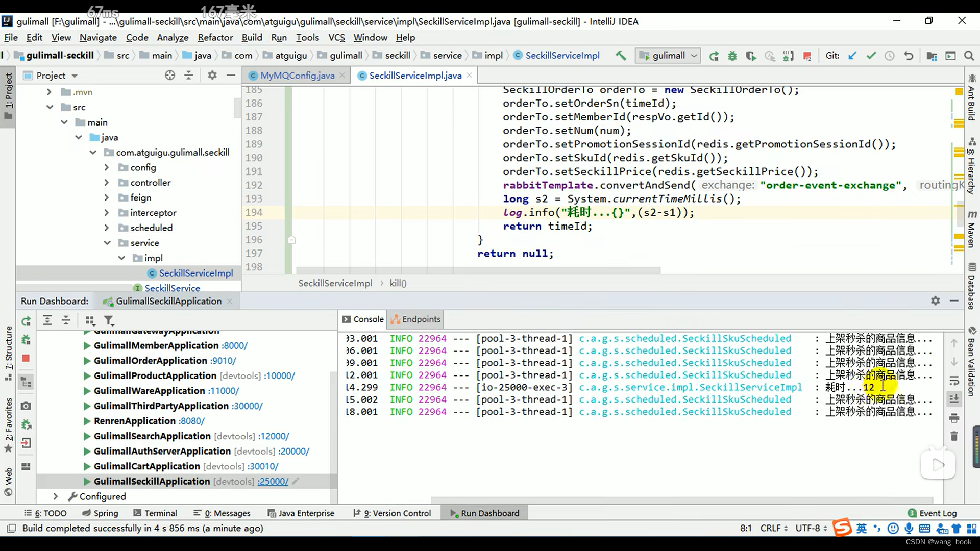Open the Refactor menu
The image size is (980, 551).
point(215,38)
